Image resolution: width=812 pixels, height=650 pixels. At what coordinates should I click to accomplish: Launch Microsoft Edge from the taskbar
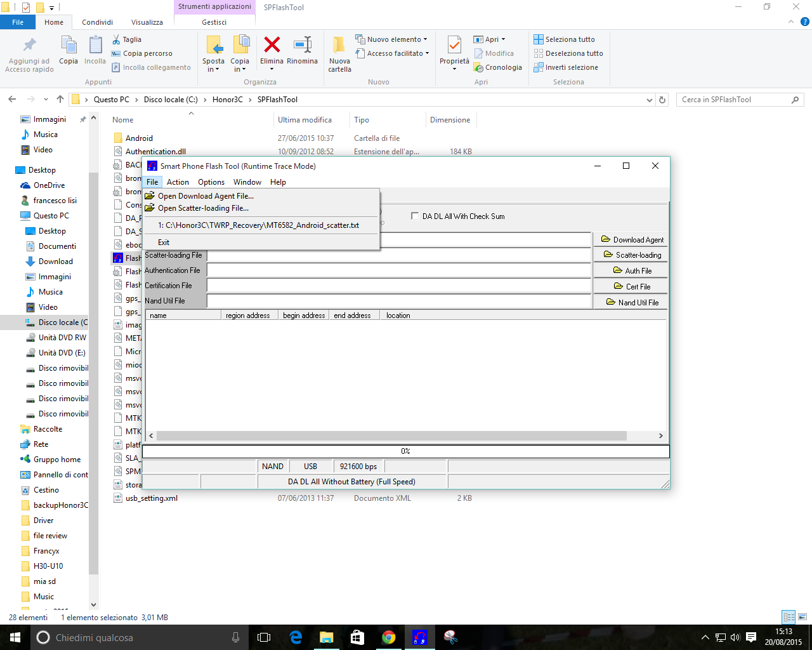point(296,637)
